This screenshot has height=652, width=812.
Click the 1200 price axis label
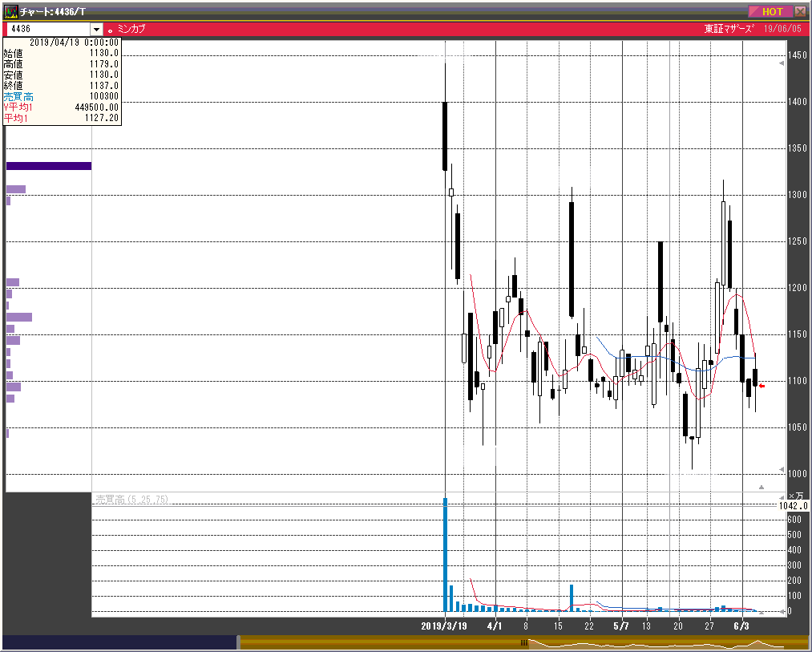797,288
